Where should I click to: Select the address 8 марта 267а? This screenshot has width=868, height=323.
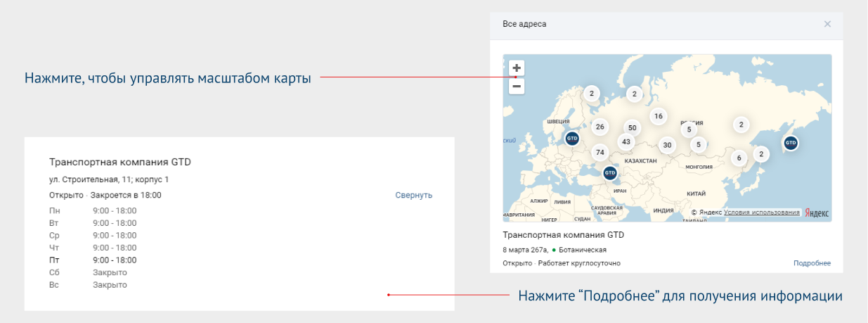click(526, 250)
